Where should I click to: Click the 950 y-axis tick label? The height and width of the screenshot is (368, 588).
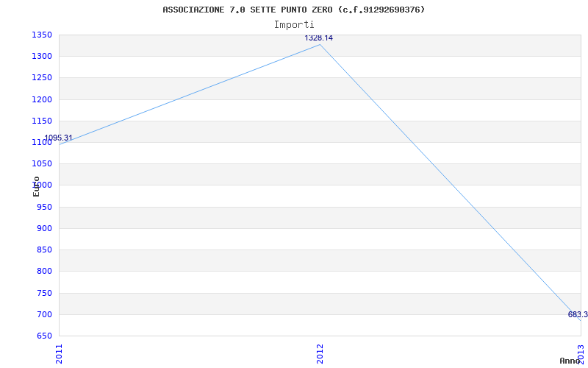click(x=44, y=207)
